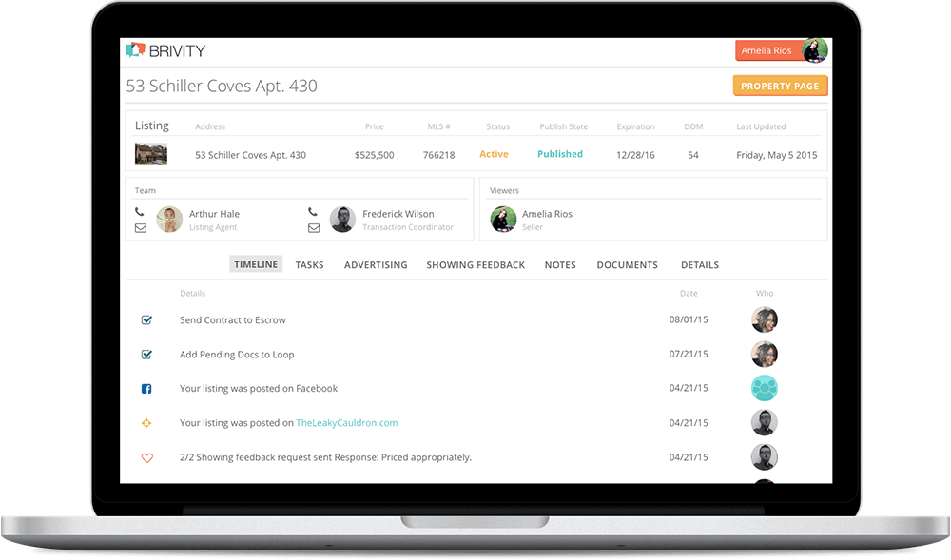Open the Advertising tab
The height and width of the screenshot is (560, 951).
(376, 265)
